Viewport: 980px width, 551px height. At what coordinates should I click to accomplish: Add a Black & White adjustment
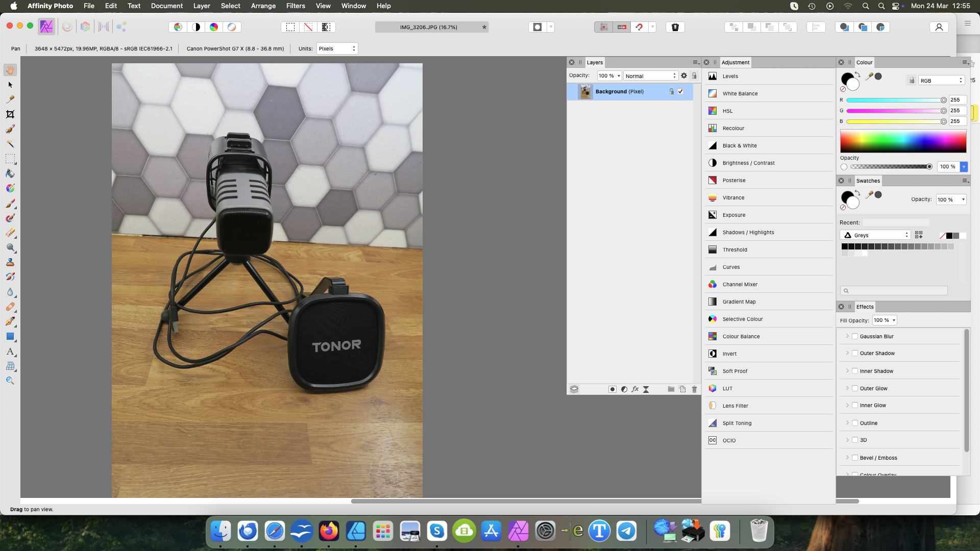pyautogui.click(x=768, y=145)
